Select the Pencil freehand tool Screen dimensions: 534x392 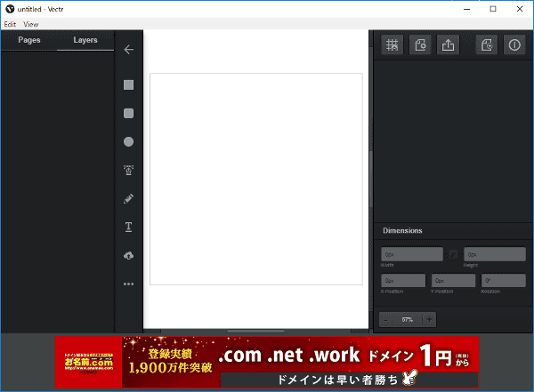pyautogui.click(x=128, y=198)
